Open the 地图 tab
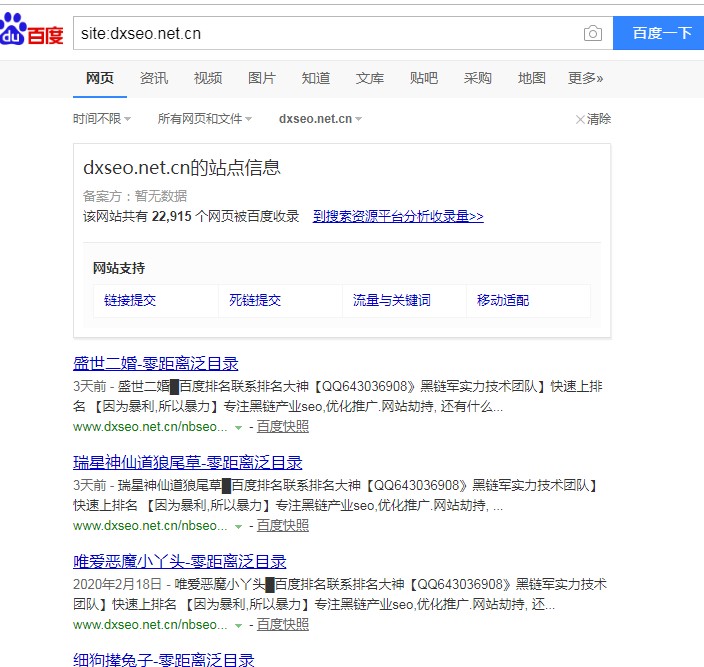The height and width of the screenshot is (667, 704). coord(532,78)
